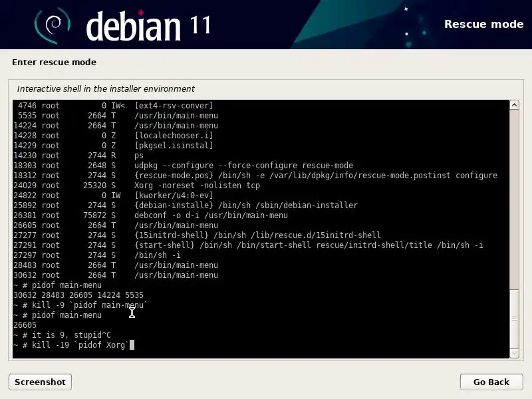Click the 'debian 11' banner wordmark

(x=148, y=26)
